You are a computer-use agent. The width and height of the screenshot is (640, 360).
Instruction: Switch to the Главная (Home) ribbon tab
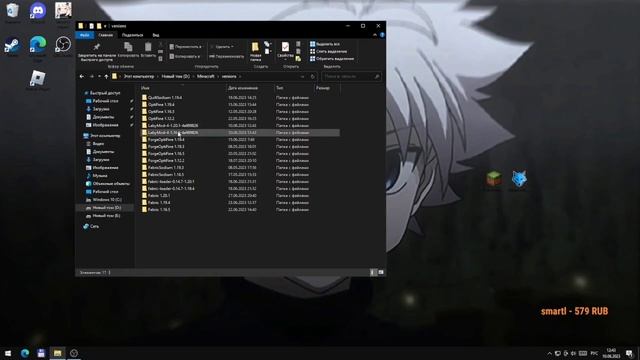pyautogui.click(x=105, y=35)
